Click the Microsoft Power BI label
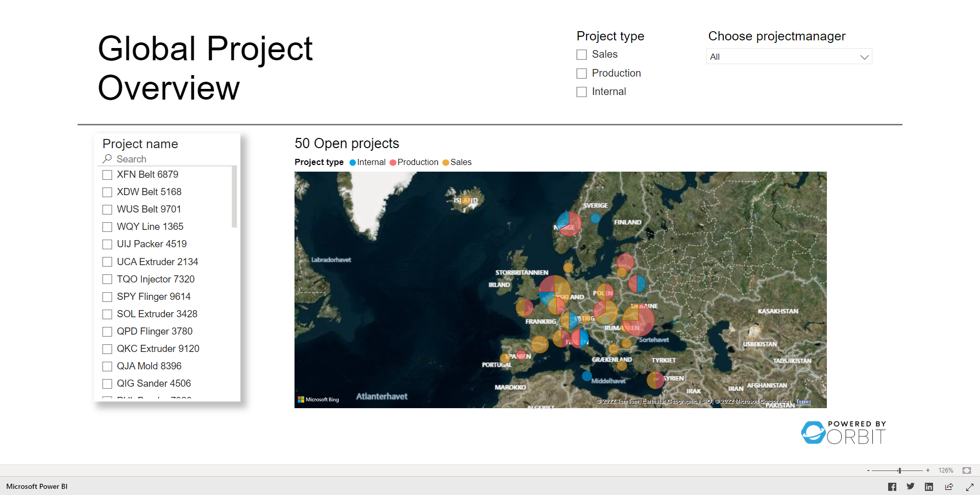 pos(36,486)
